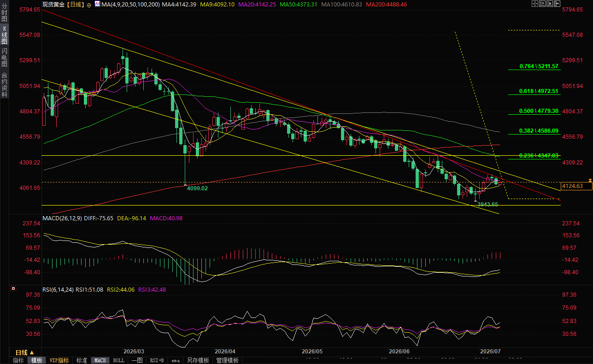Click the crosshair cursor icon at top right
This screenshot has width=593, height=364.
pyautogui.click(x=535, y=4)
